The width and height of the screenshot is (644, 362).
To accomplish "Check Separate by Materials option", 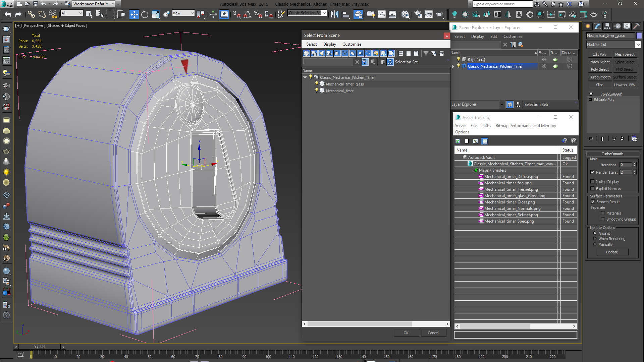I will (x=603, y=213).
